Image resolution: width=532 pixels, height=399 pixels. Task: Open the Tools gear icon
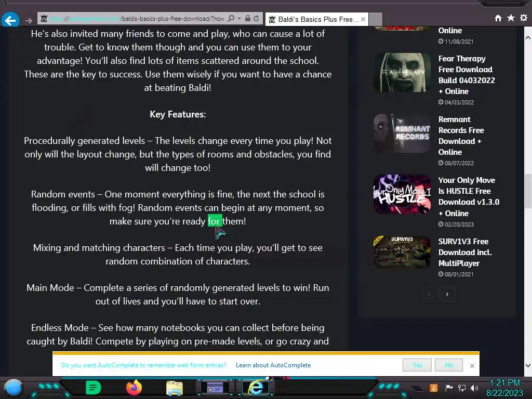[524, 18]
